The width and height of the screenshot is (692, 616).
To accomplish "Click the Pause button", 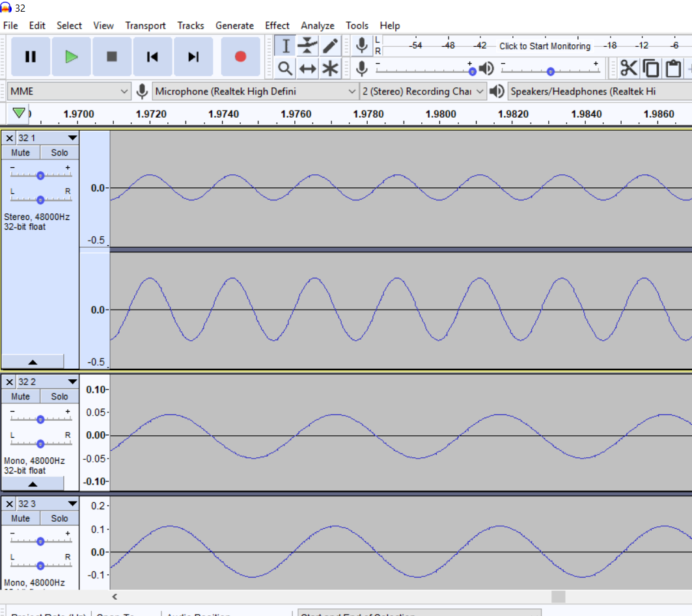I will (x=31, y=57).
